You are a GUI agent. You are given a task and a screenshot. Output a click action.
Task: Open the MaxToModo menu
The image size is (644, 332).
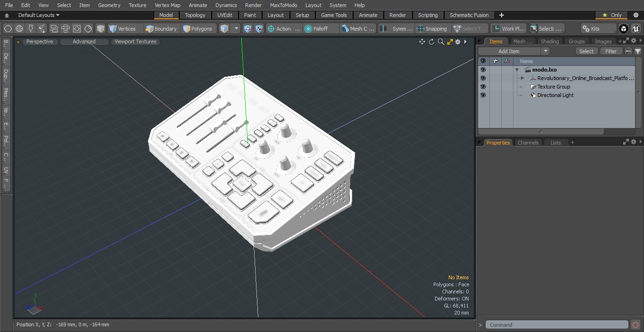[x=283, y=5]
